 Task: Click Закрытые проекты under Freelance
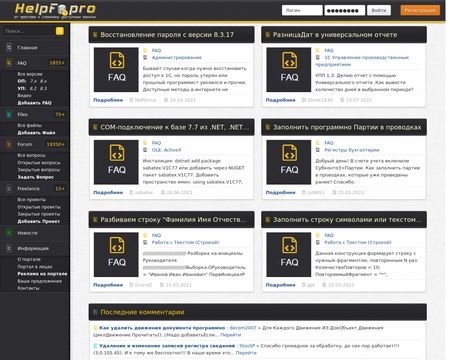pos(39,214)
